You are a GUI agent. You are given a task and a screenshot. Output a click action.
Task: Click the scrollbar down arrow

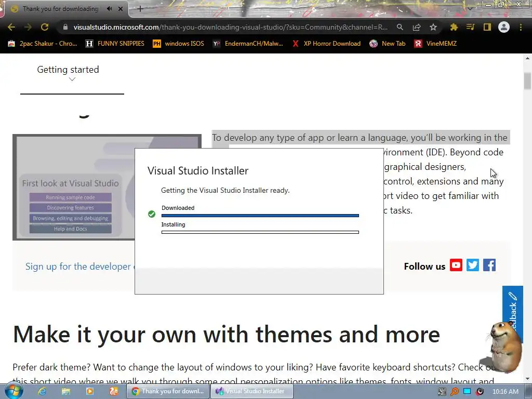pos(527,379)
